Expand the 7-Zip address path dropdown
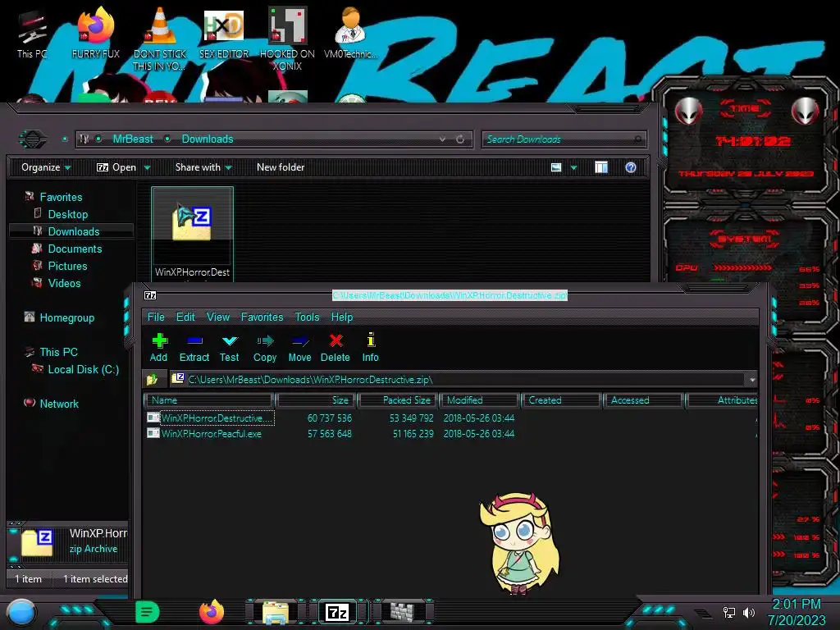 click(x=752, y=380)
